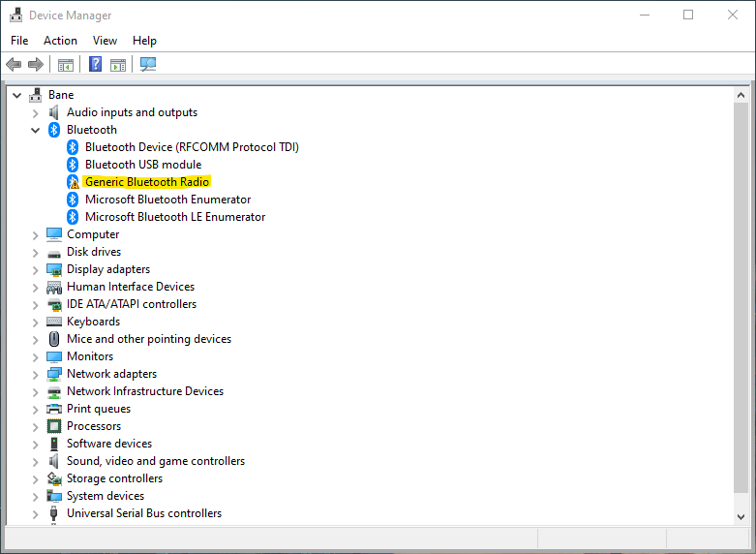
Task: Select the Storage controllers label
Action: [x=114, y=478]
